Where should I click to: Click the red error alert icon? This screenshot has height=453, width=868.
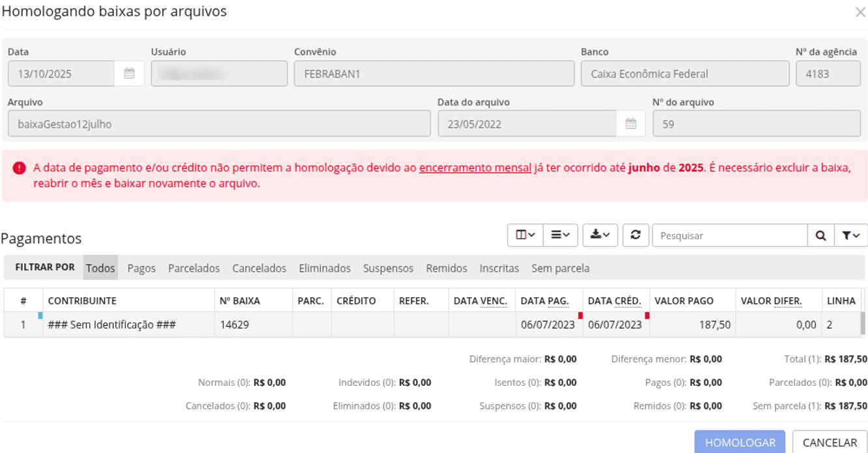tap(20, 168)
